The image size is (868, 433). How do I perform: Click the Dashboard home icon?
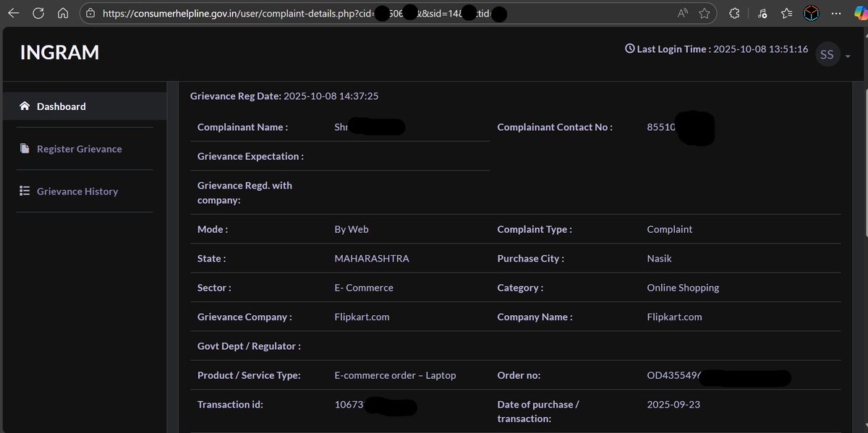[x=24, y=106]
